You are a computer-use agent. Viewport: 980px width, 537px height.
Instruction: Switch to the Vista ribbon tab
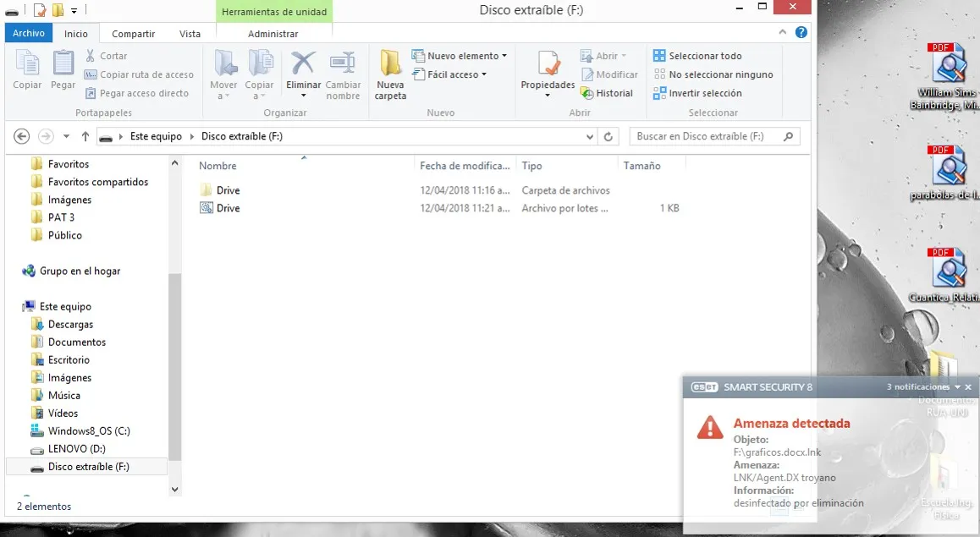coord(190,34)
